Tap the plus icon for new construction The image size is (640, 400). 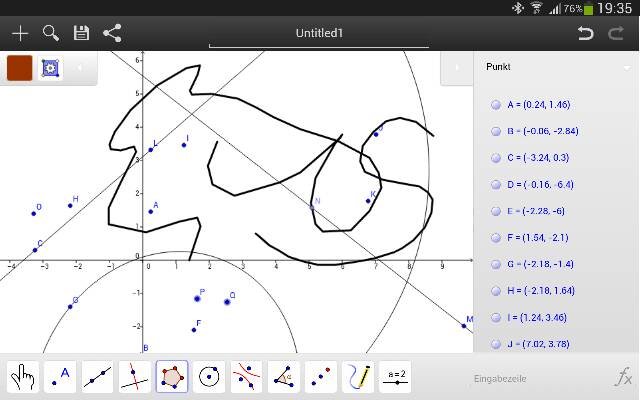click(20, 33)
